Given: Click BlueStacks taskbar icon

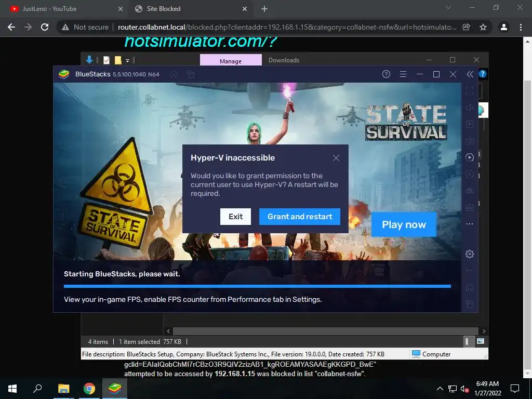Looking at the screenshot, I should 115,388.
